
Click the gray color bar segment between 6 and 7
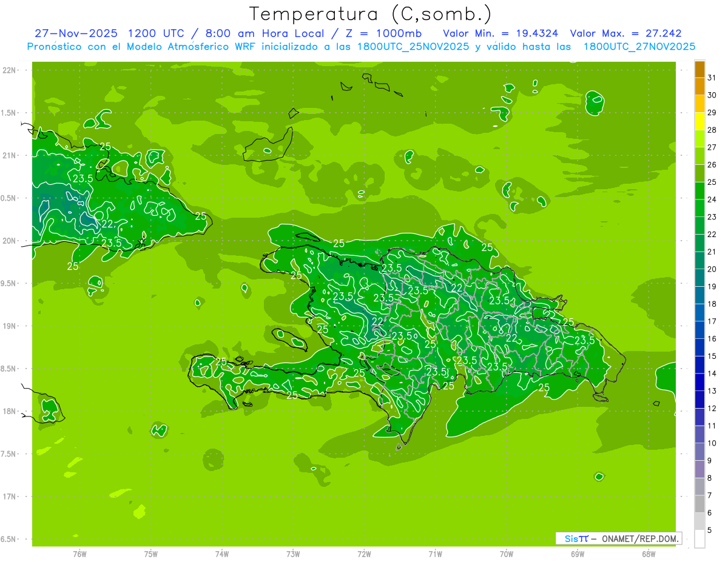(x=699, y=504)
